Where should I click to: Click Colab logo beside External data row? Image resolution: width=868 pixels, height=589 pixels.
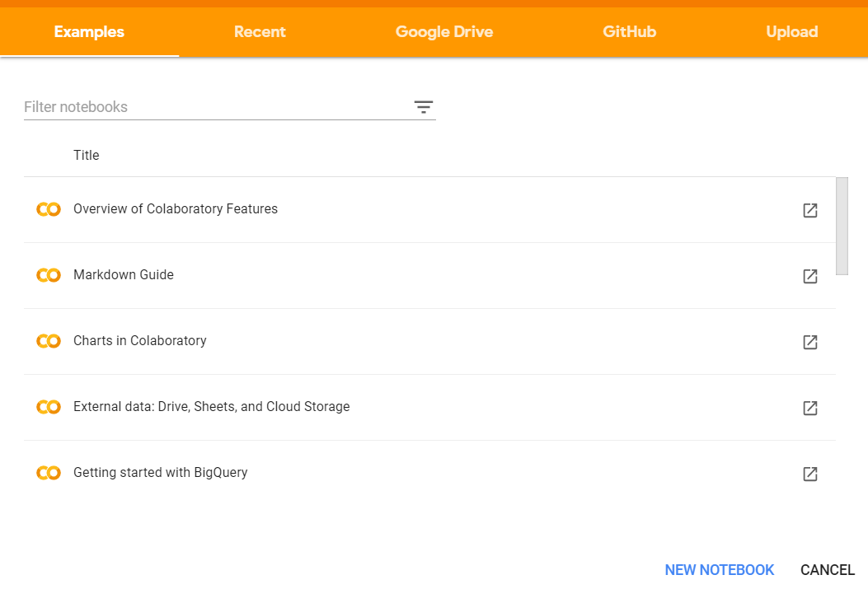point(49,406)
